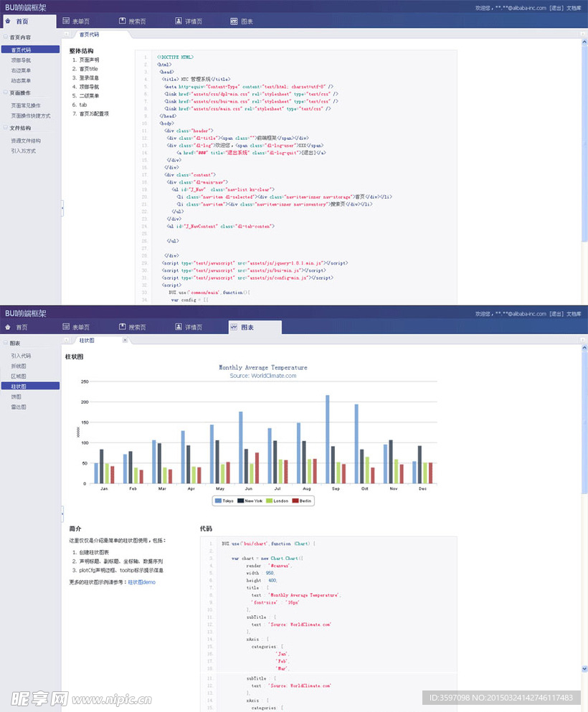
Task: Open 动态菜单 in the sidebar menu
Action: pos(21,81)
